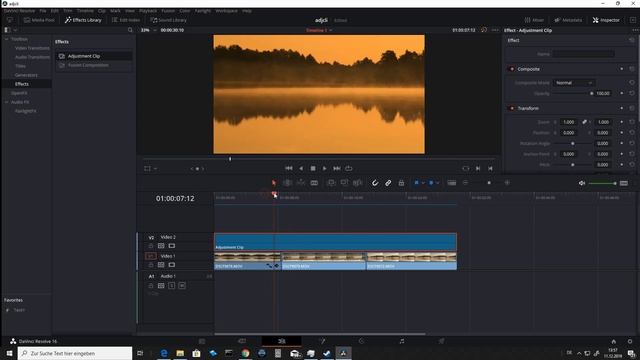Image resolution: width=640 pixels, height=360 pixels.
Task: Toggle Linked Selection chain icon
Action: [x=388, y=183]
